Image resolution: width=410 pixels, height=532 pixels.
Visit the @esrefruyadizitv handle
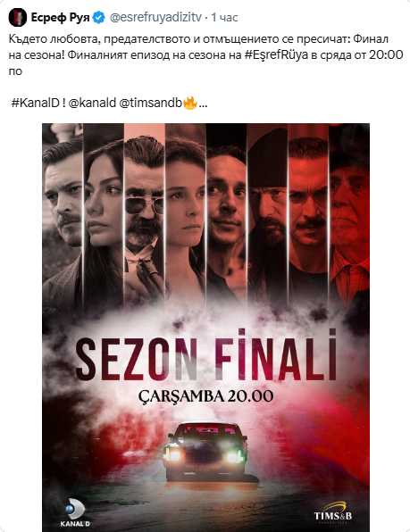tap(155, 17)
